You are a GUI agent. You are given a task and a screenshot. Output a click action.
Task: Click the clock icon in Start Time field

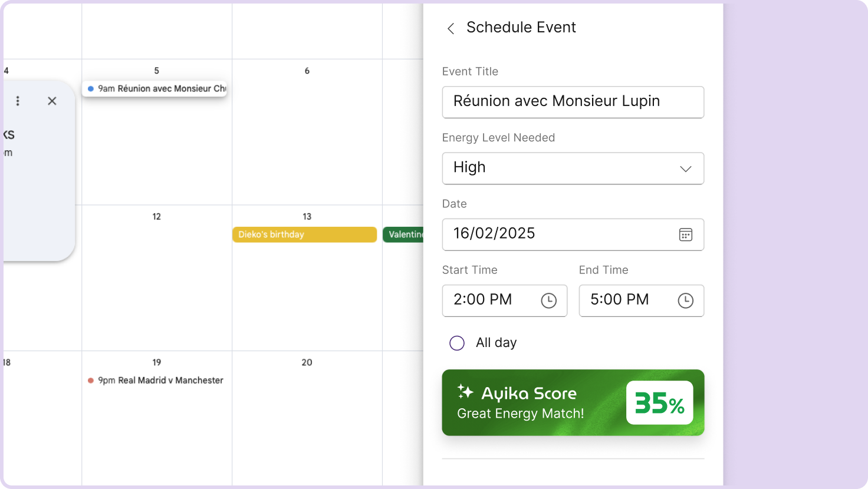548,300
